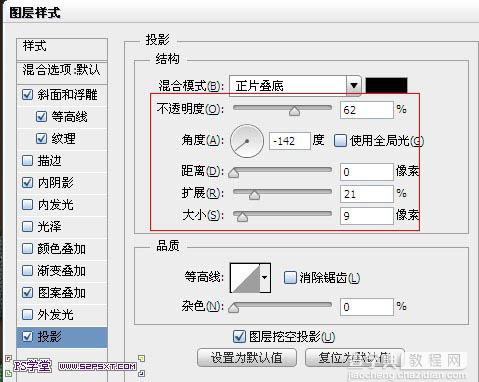The width and height of the screenshot is (479, 382).
Task: Open the 斜面和浮雕 settings entry
Action: (x=67, y=95)
